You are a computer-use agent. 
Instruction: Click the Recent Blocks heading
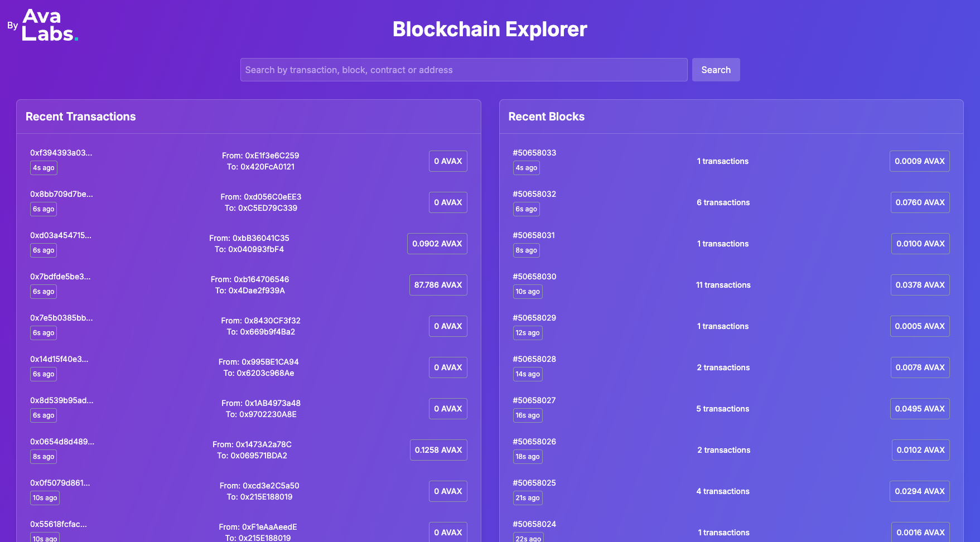point(546,117)
